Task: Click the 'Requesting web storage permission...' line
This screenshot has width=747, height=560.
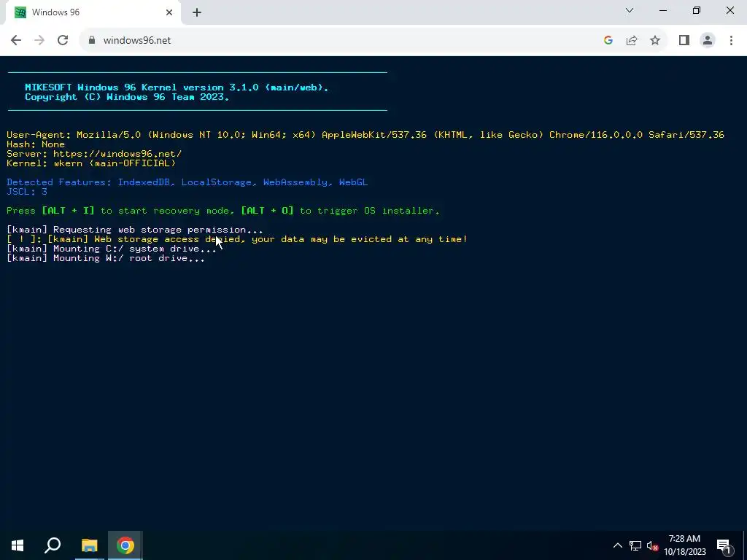Action: 135,230
